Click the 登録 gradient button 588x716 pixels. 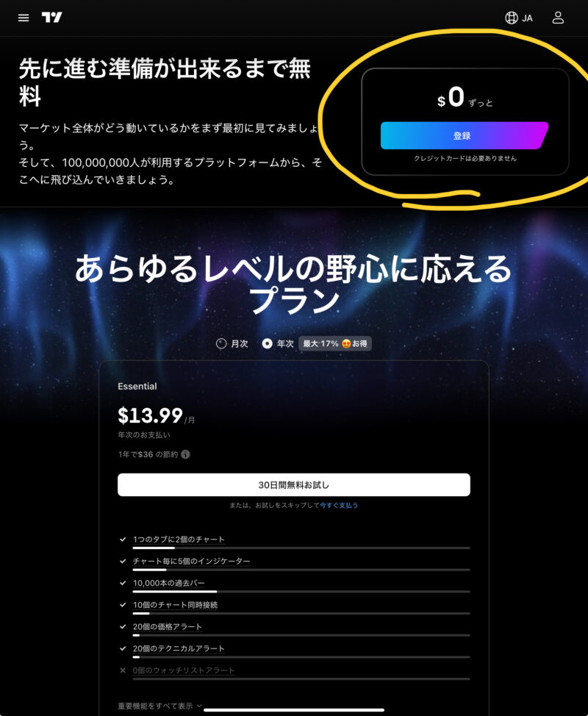pyautogui.click(x=465, y=135)
